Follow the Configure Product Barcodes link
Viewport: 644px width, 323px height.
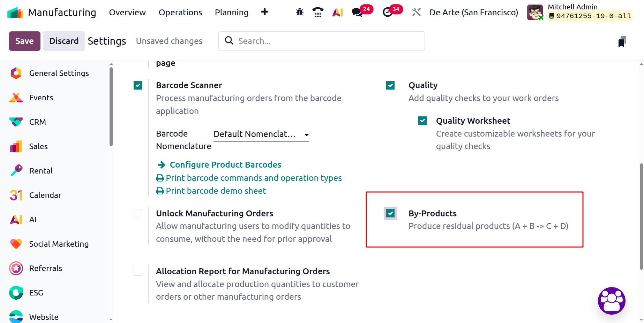point(225,164)
